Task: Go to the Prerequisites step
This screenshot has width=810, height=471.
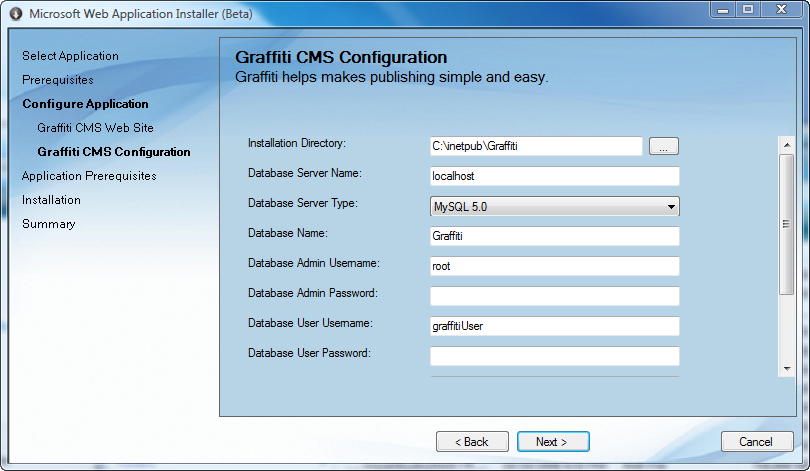Action: pyautogui.click(x=58, y=80)
